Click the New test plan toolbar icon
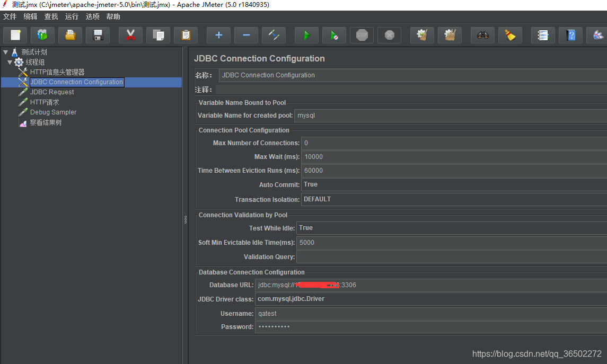 pyautogui.click(x=15, y=35)
